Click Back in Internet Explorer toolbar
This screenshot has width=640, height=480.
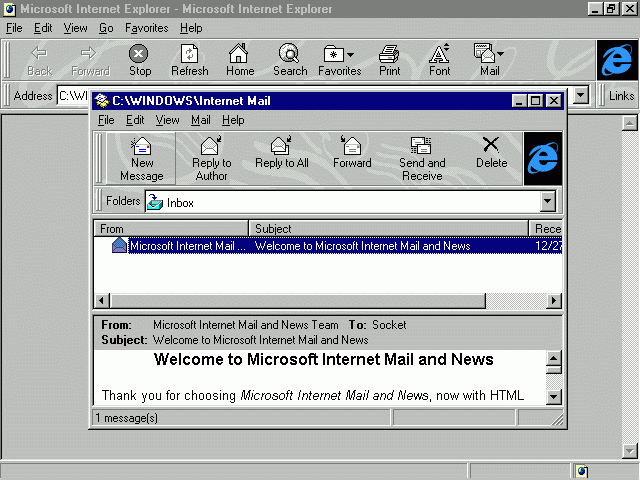pos(40,60)
